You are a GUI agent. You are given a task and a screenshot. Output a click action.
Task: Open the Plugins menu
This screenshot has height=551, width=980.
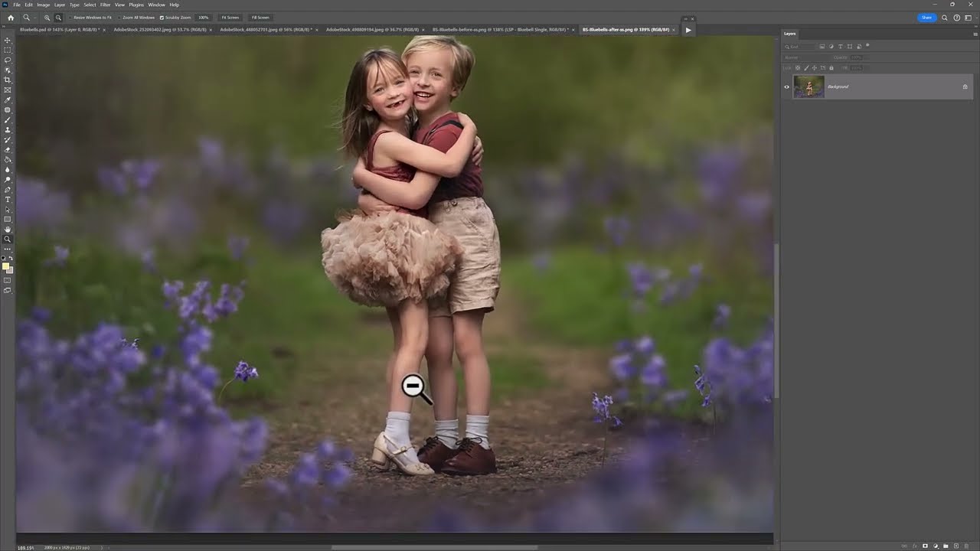[136, 5]
